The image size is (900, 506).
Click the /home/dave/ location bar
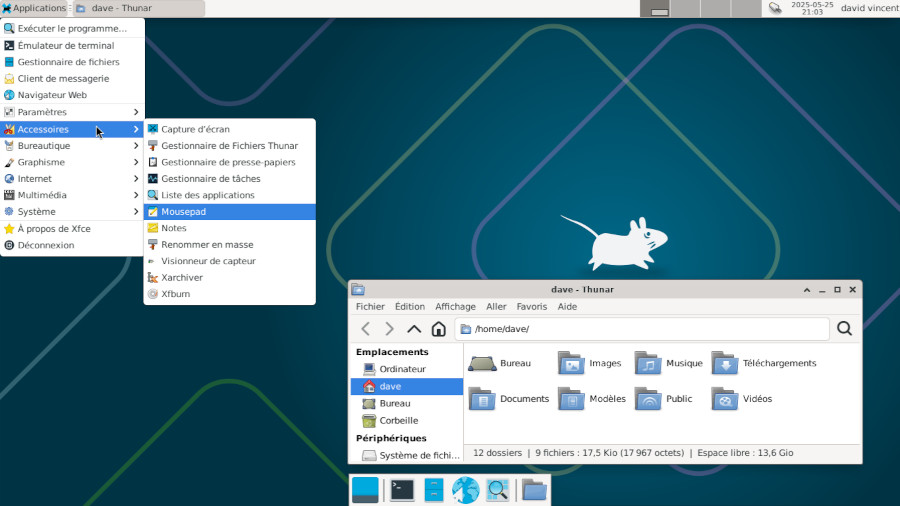642,329
